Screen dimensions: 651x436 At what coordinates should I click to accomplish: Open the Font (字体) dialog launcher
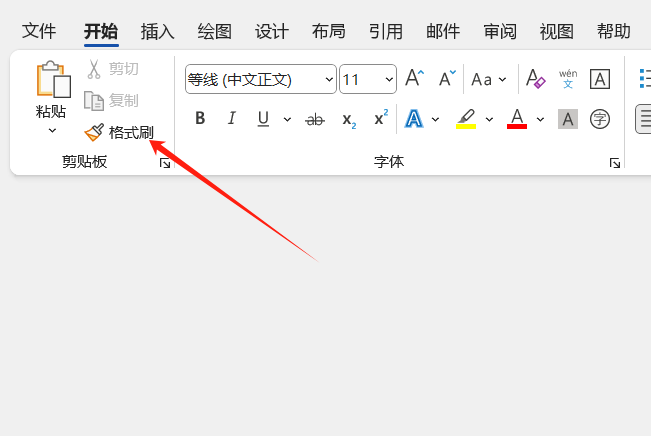(615, 163)
